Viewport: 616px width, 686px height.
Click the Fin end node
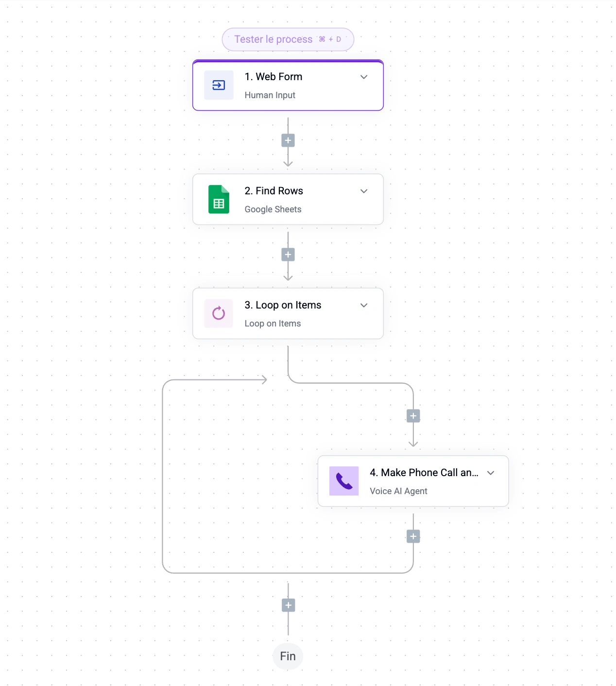tap(288, 656)
